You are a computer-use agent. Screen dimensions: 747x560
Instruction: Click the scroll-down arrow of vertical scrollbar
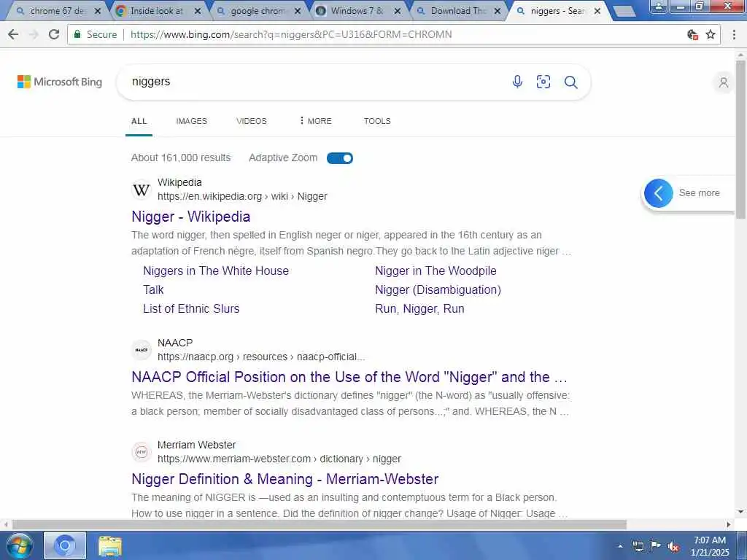tap(740, 513)
